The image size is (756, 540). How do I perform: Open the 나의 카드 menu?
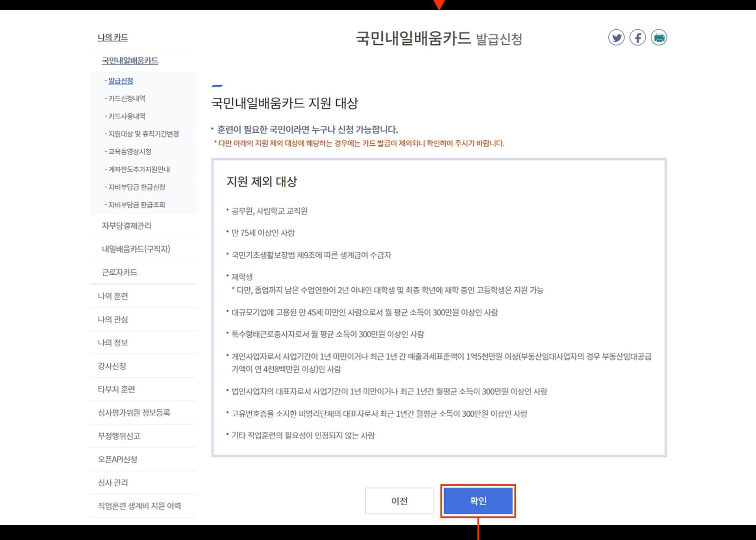(113, 38)
